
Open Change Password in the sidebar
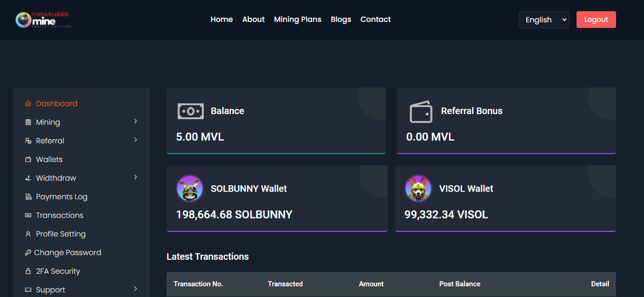click(x=67, y=252)
